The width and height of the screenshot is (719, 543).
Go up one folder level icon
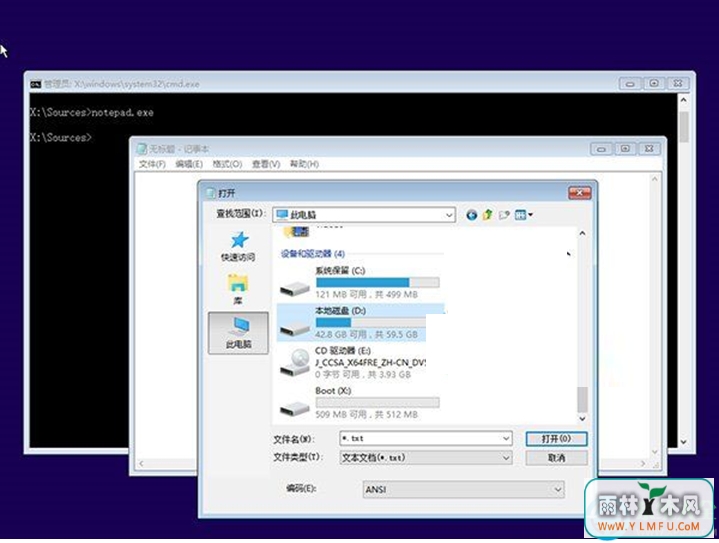pos(487,215)
